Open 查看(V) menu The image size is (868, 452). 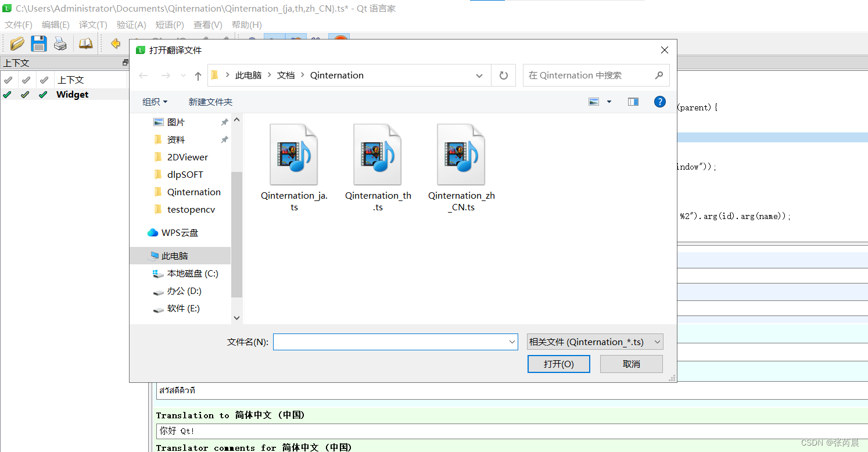click(x=208, y=25)
